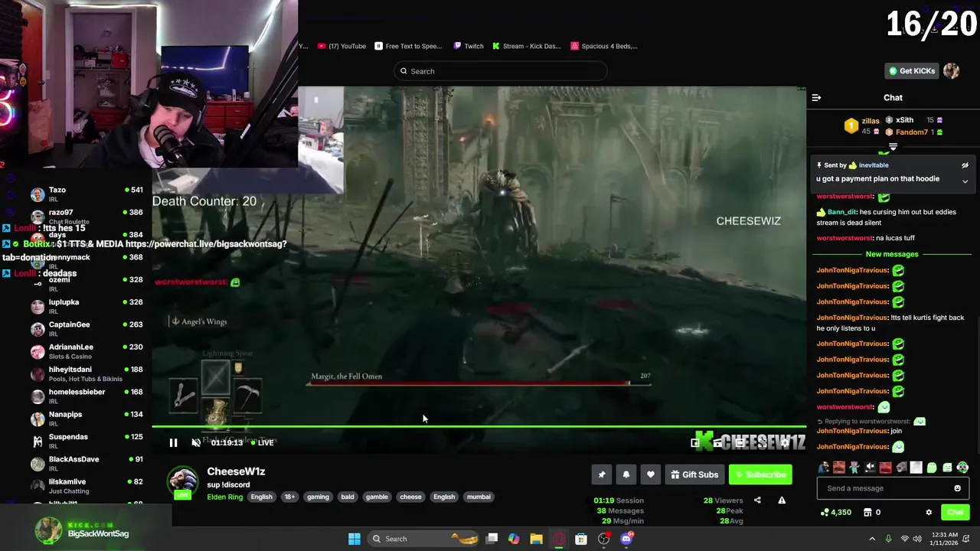Open BlackAssDave's channel in the sidebar
The width and height of the screenshot is (980, 551).
(87, 463)
